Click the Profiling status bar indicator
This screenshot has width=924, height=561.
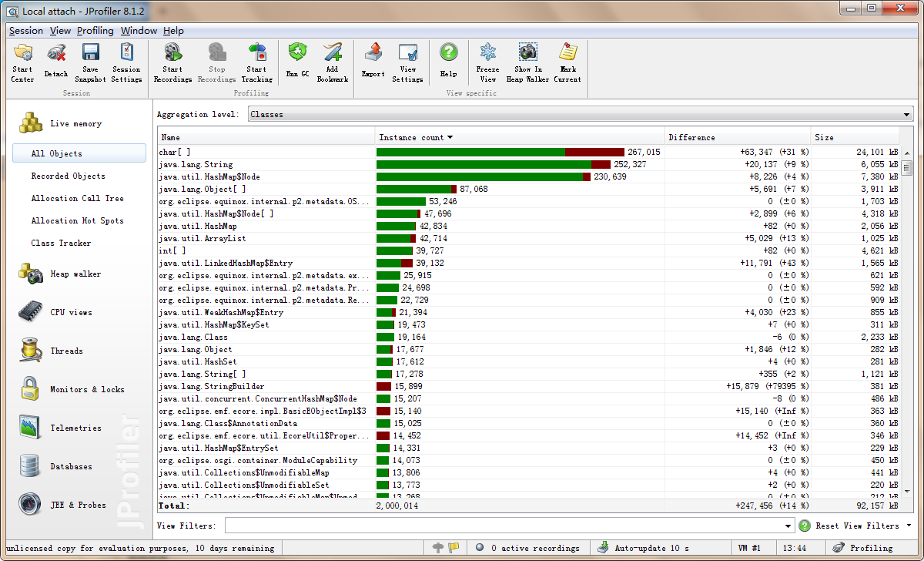tap(863, 548)
